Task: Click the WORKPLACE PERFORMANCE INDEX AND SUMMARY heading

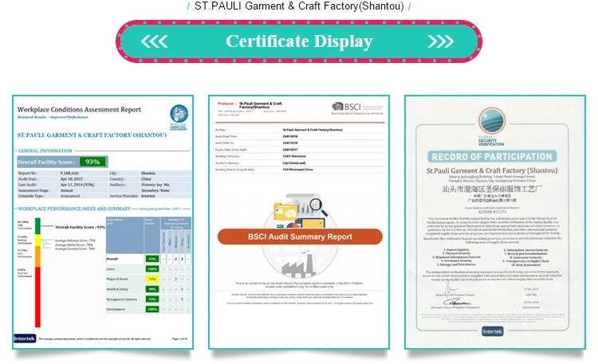Action: (74, 209)
